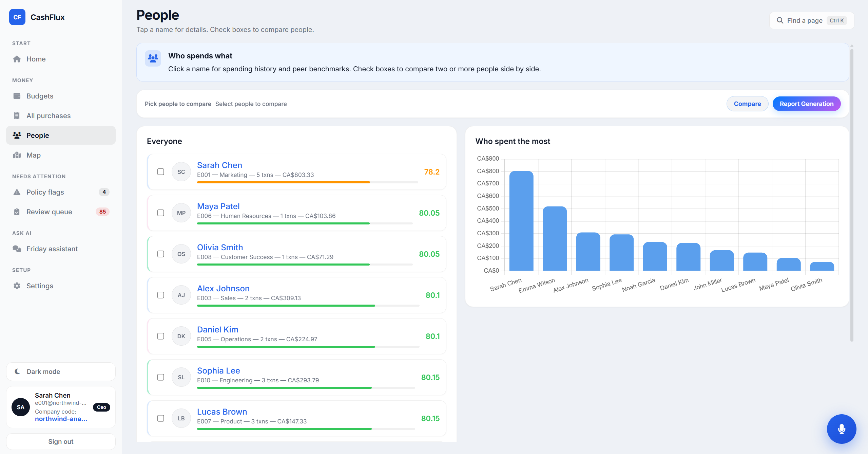Open Sophia Lee's name link
Image resolution: width=868 pixels, height=454 pixels.
[218, 371]
